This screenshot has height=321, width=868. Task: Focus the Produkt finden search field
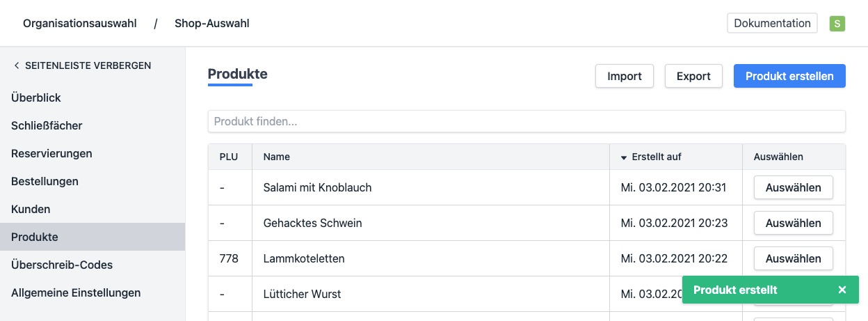click(x=527, y=121)
